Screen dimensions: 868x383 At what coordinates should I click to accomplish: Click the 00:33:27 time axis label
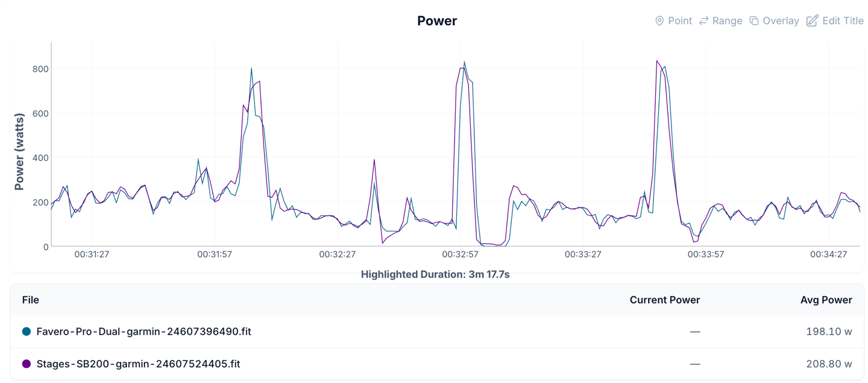(x=583, y=254)
